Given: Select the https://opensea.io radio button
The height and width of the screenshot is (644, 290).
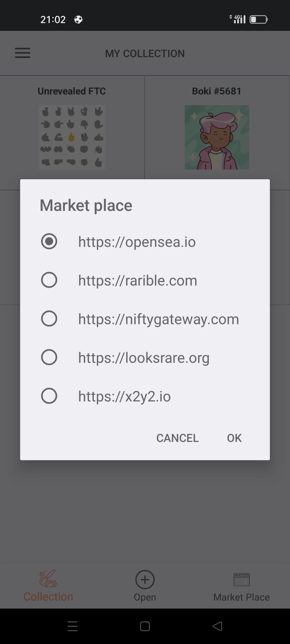Looking at the screenshot, I should tap(49, 241).
